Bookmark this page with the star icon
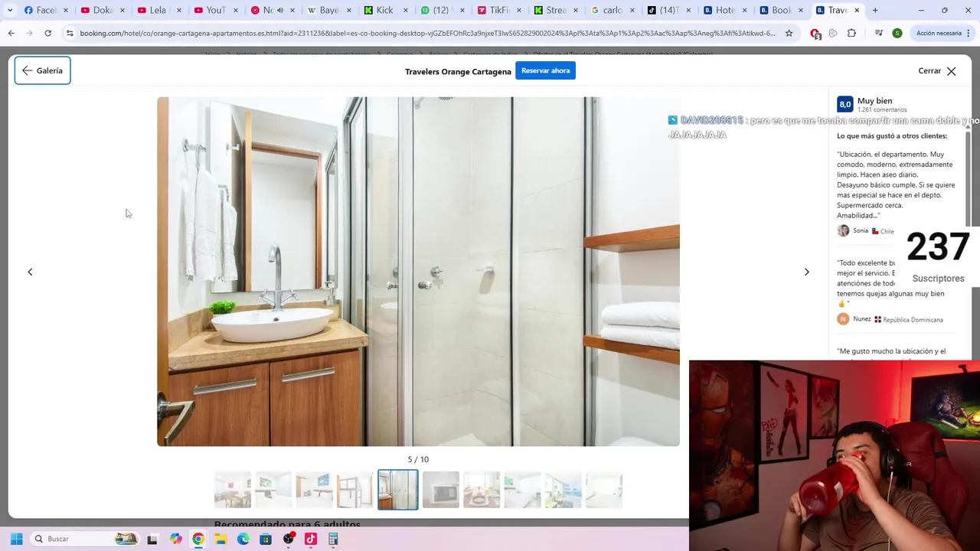 coord(789,33)
